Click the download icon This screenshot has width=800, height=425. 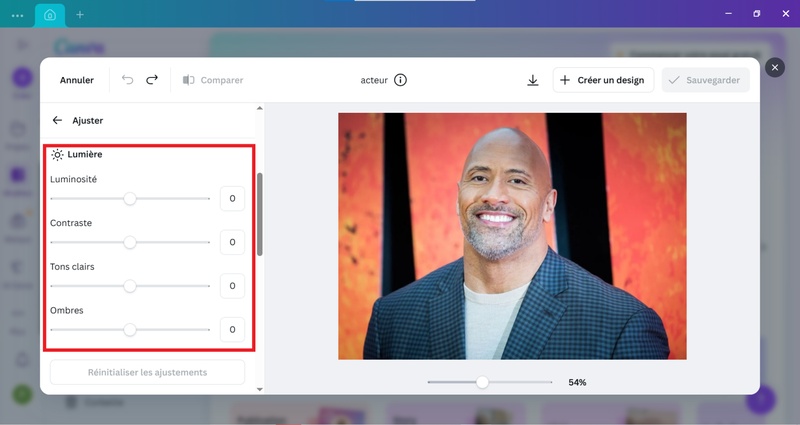point(533,80)
